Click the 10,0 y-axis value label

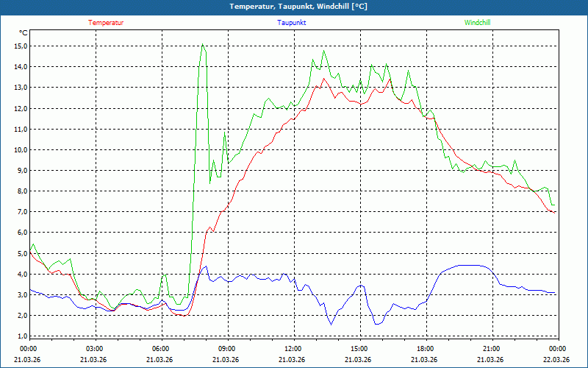click(x=21, y=149)
